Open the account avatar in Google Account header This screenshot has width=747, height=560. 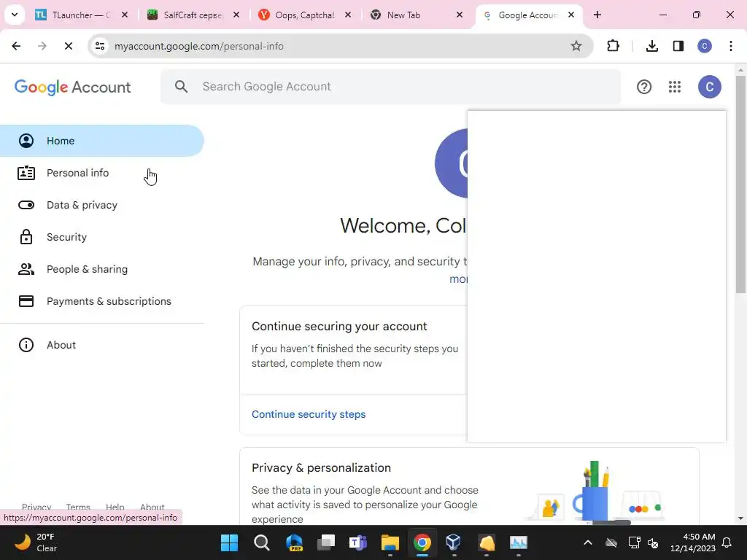coord(709,87)
